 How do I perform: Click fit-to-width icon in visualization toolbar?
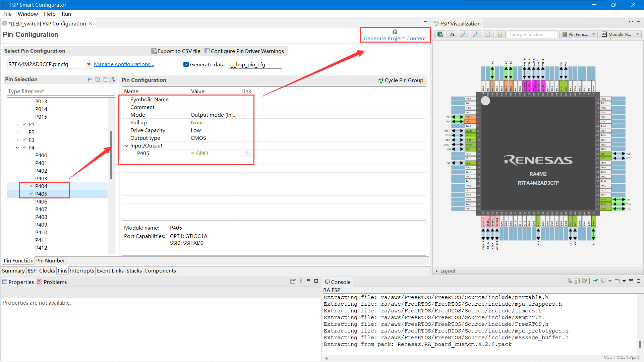tap(500, 34)
